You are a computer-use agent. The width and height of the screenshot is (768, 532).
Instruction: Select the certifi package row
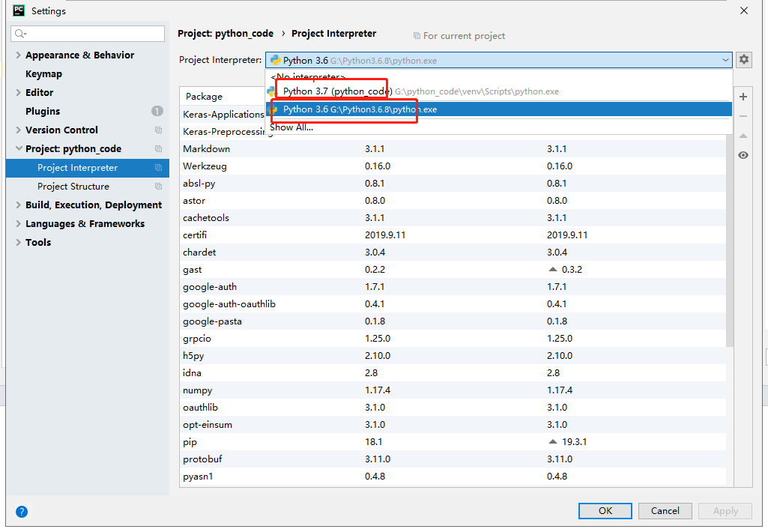pos(453,235)
